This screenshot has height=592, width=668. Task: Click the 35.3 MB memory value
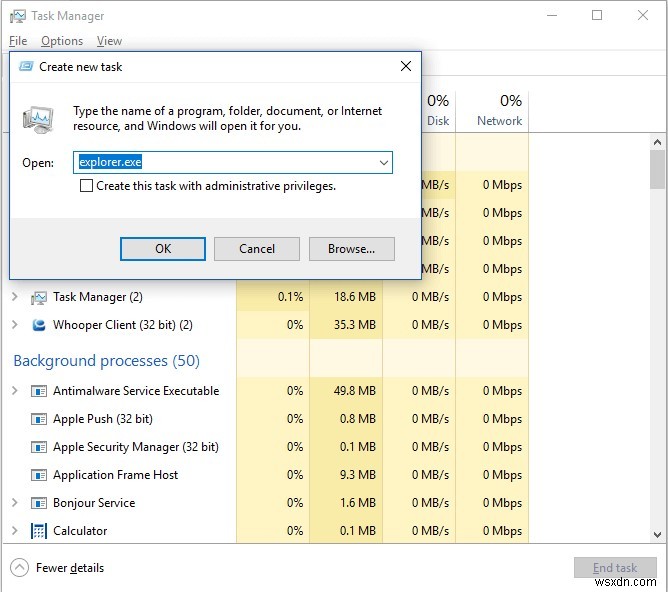(x=355, y=325)
